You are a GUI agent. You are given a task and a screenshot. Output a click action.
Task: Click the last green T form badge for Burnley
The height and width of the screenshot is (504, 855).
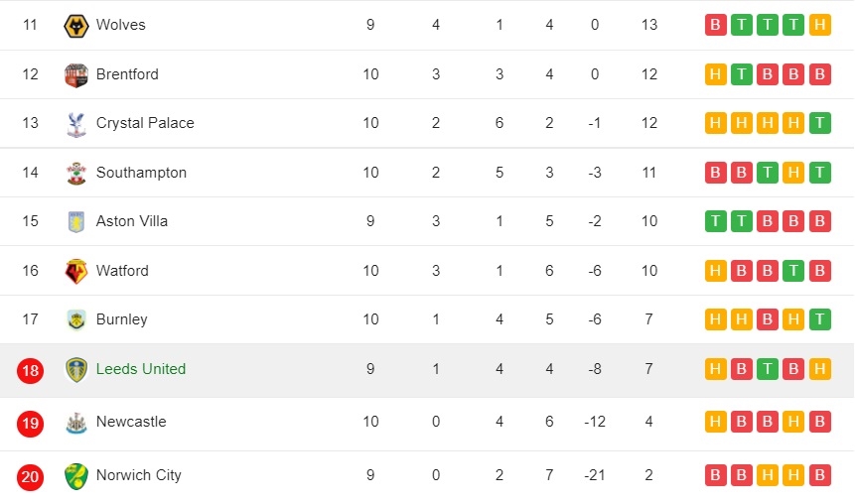pyautogui.click(x=819, y=318)
